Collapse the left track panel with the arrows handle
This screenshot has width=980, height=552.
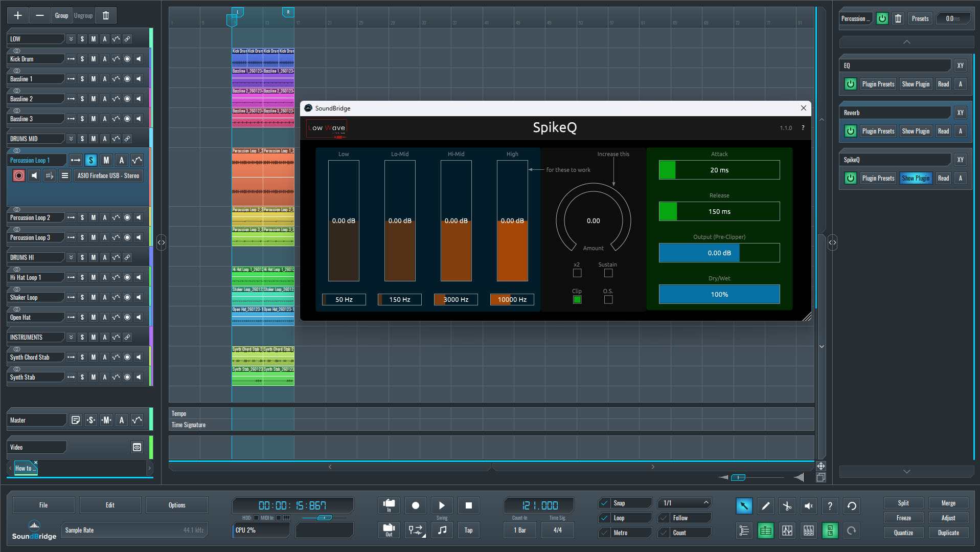[x=161, y=242]
